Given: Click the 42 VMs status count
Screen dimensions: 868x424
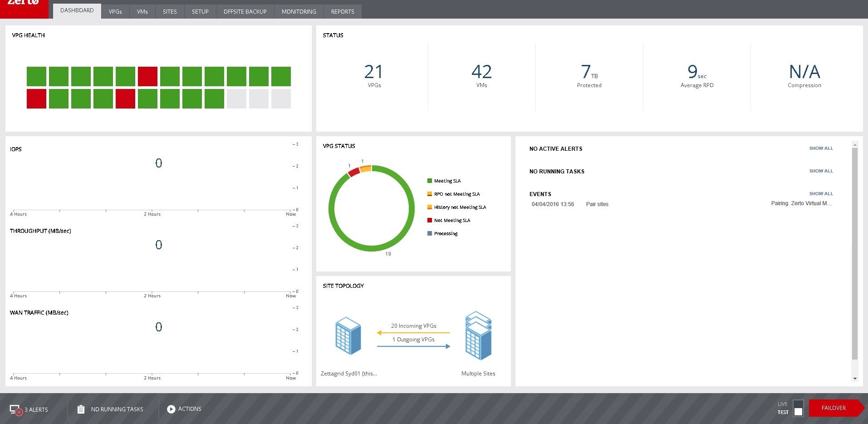Looking at the screenshot, I should (x=481, y=75).
